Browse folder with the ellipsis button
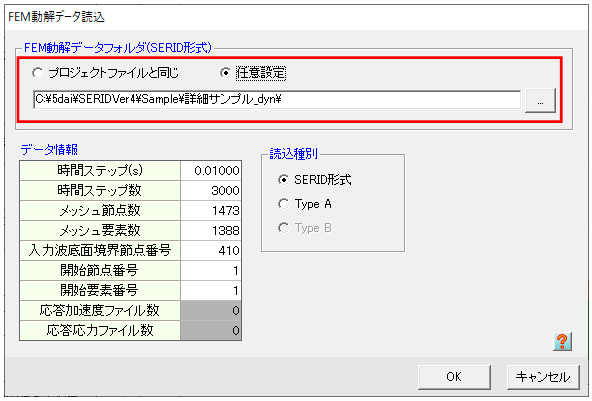 point(540,100)
